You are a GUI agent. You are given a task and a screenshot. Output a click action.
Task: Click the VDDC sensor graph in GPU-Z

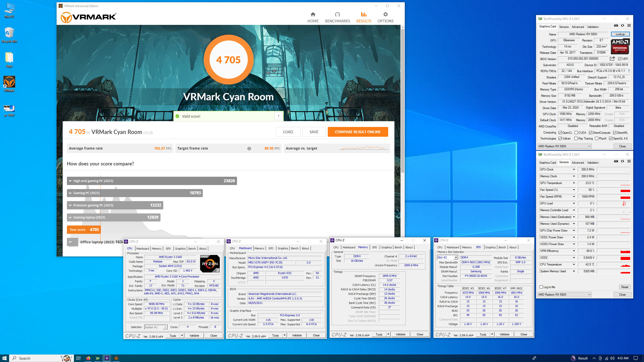[x=614, y=258]
